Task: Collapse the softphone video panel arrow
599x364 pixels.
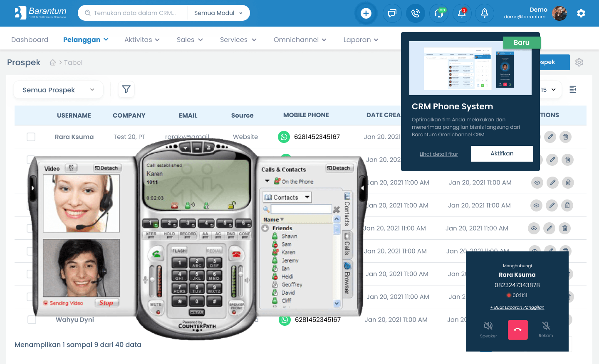Action: (33, 188)
